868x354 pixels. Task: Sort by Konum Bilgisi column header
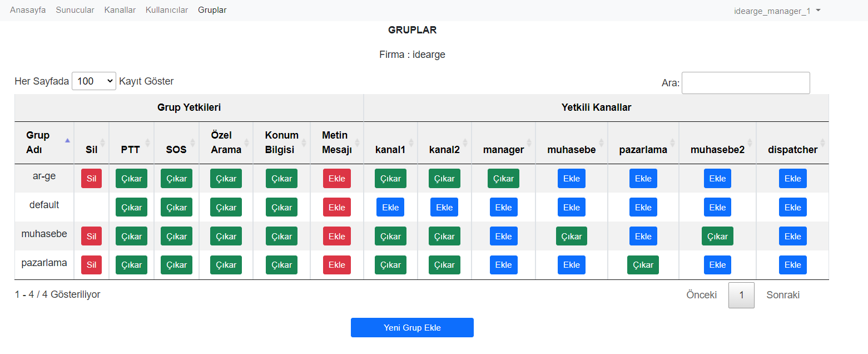tap(282, 142)
